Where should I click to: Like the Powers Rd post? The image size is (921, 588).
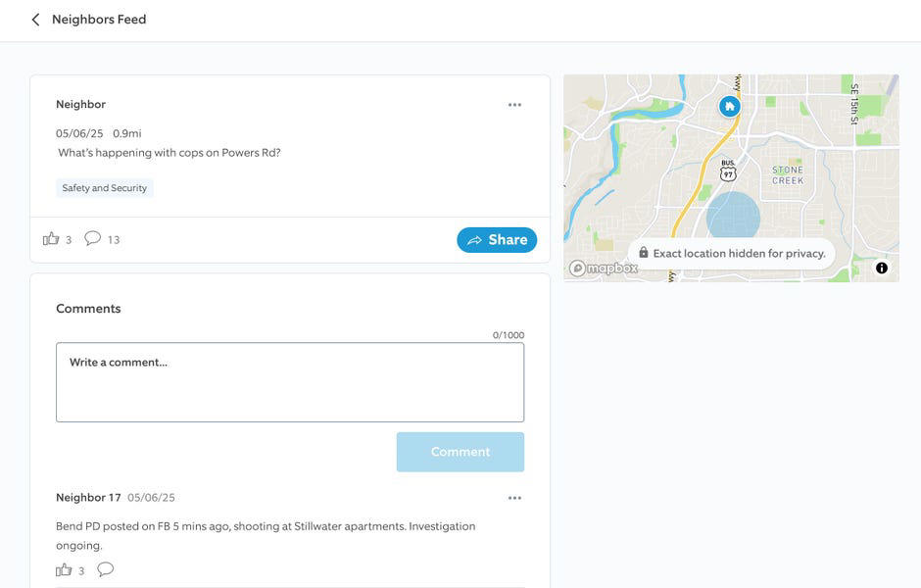tap(51, 238)
